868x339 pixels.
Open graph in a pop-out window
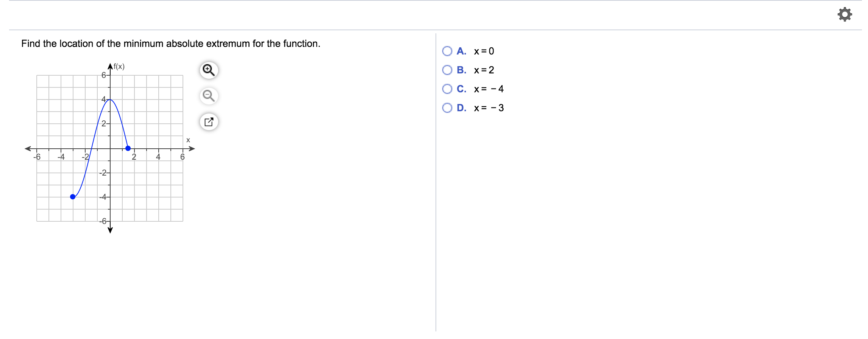pos(209,122)
